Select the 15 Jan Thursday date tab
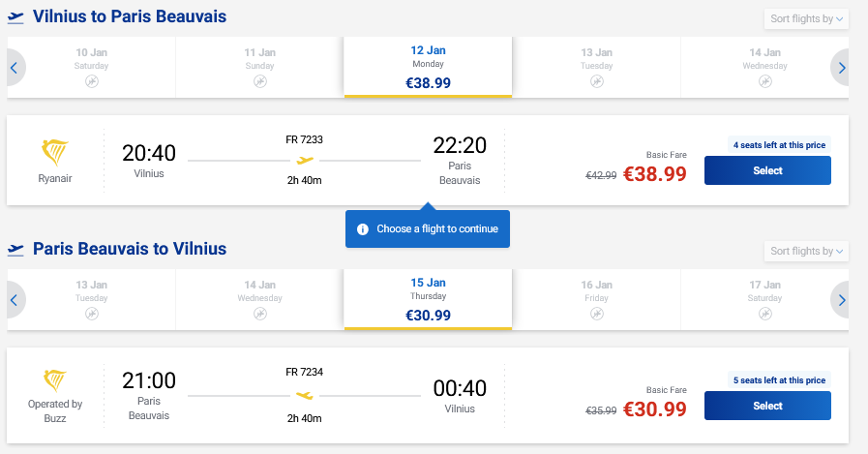Screen dimensions: 868x454 tap(428, 299)
